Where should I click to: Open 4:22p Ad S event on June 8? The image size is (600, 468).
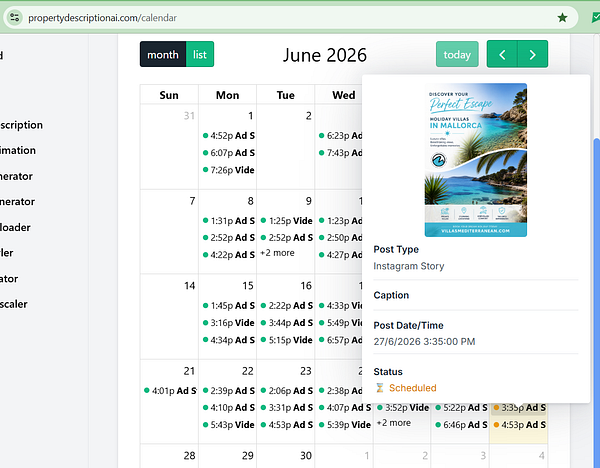coord(228,254)
